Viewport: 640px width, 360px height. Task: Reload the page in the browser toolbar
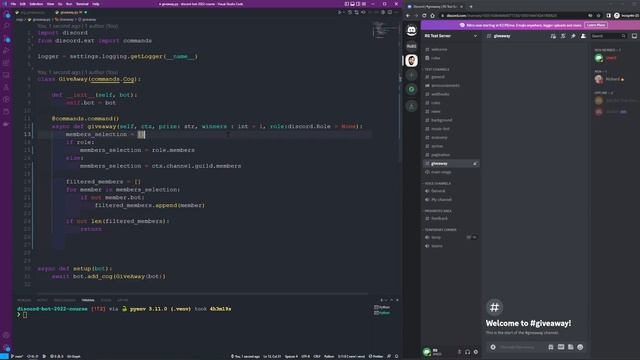[x=424, y=16]
